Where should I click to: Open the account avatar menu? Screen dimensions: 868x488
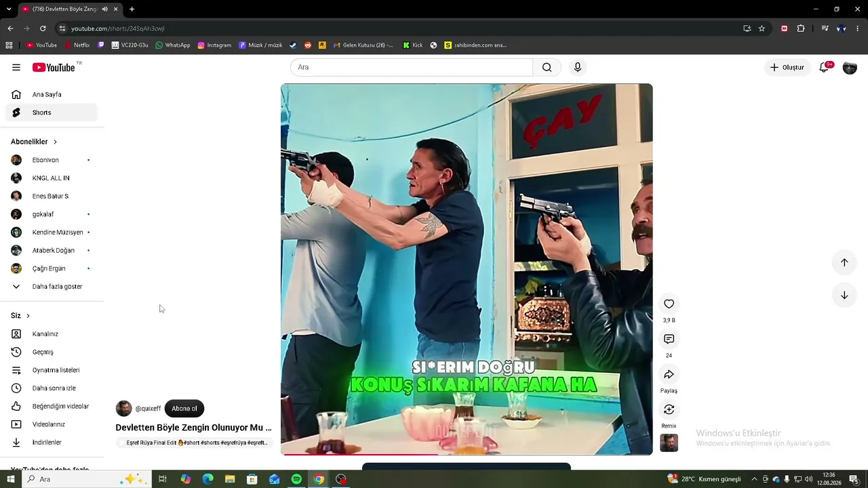(x=850, y=67)
